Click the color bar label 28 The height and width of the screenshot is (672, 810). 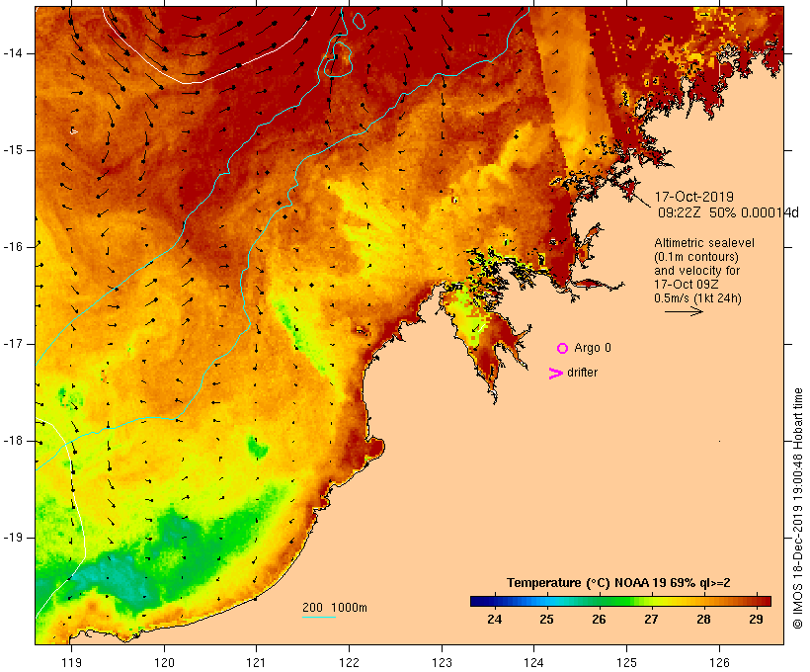point(703,619)
